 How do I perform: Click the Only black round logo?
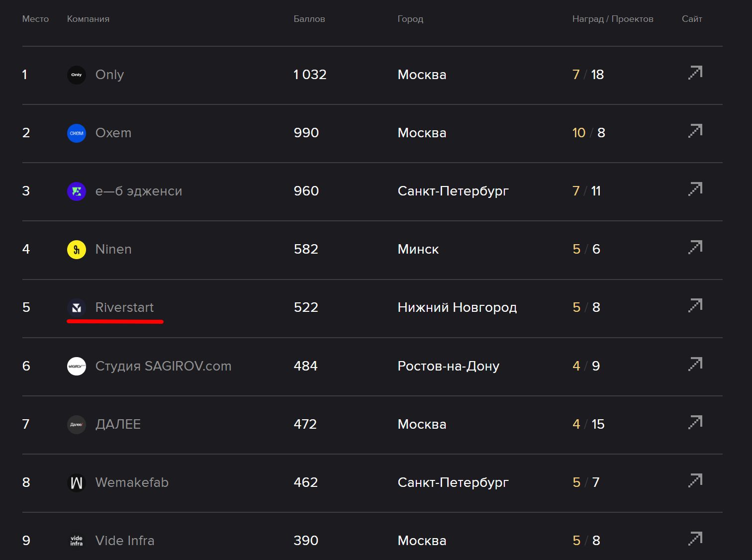click(x=77, y=75)
